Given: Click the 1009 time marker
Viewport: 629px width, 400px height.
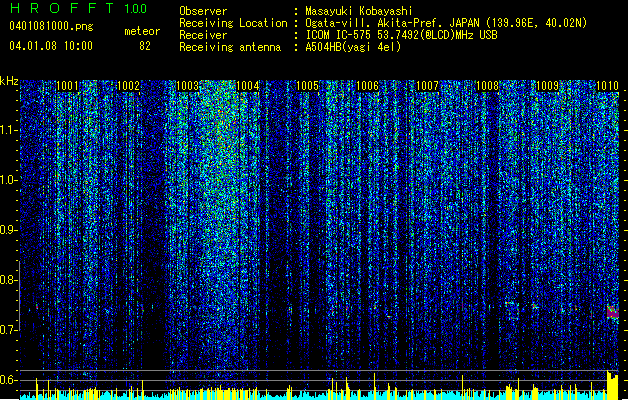Looking at the screenshot, I should [548, 86].
